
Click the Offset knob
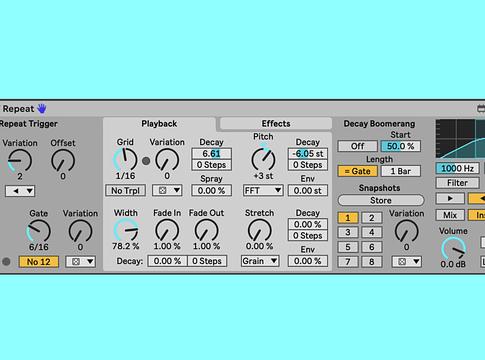tap(63, 161)
